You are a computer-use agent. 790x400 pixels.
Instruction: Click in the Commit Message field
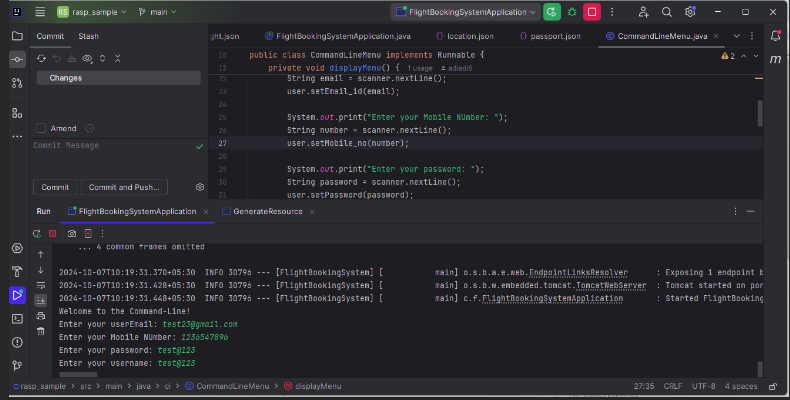coord(119,159)
